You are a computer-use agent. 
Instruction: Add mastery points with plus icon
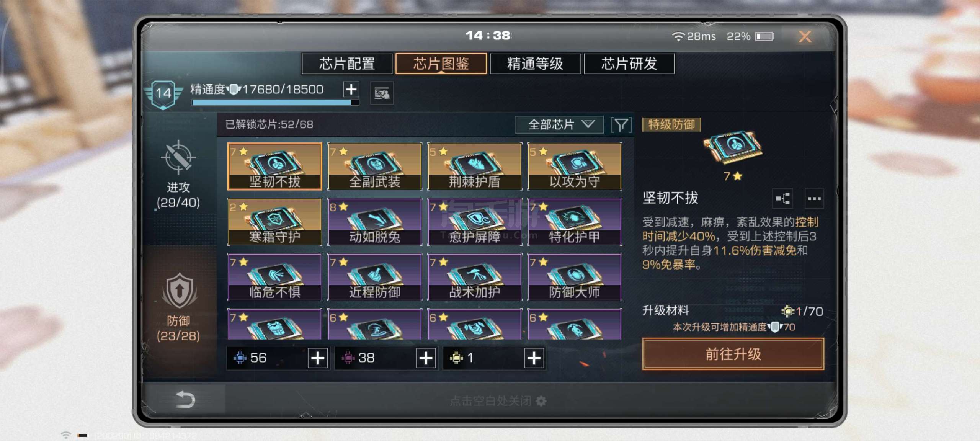coord(351,89)
